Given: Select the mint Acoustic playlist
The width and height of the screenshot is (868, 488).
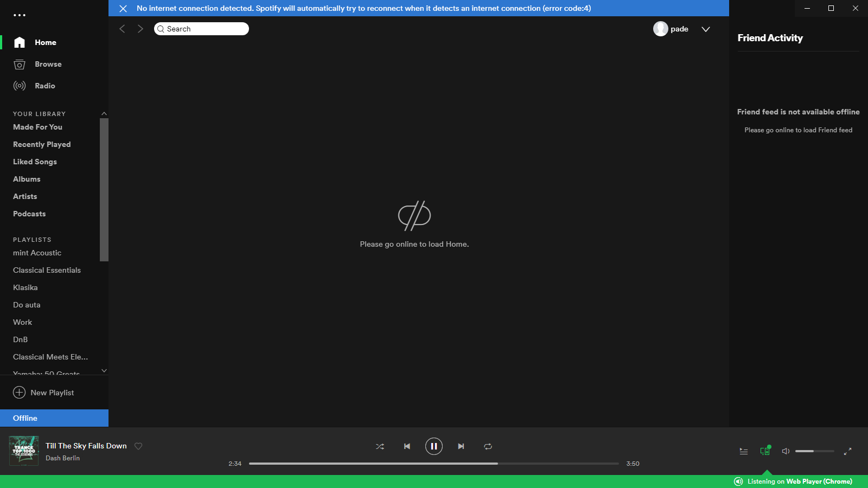Looking at the screenshot, I should (37, 253).
